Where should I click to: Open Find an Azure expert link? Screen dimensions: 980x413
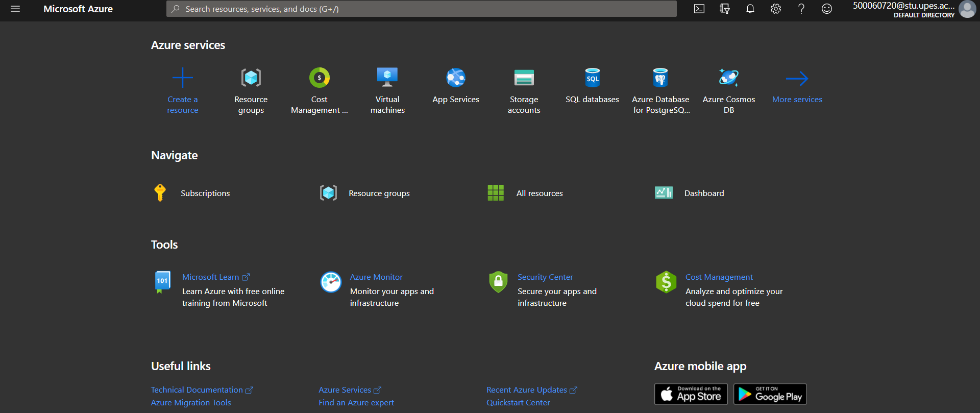pyautogui.click(x=356, y=403)
